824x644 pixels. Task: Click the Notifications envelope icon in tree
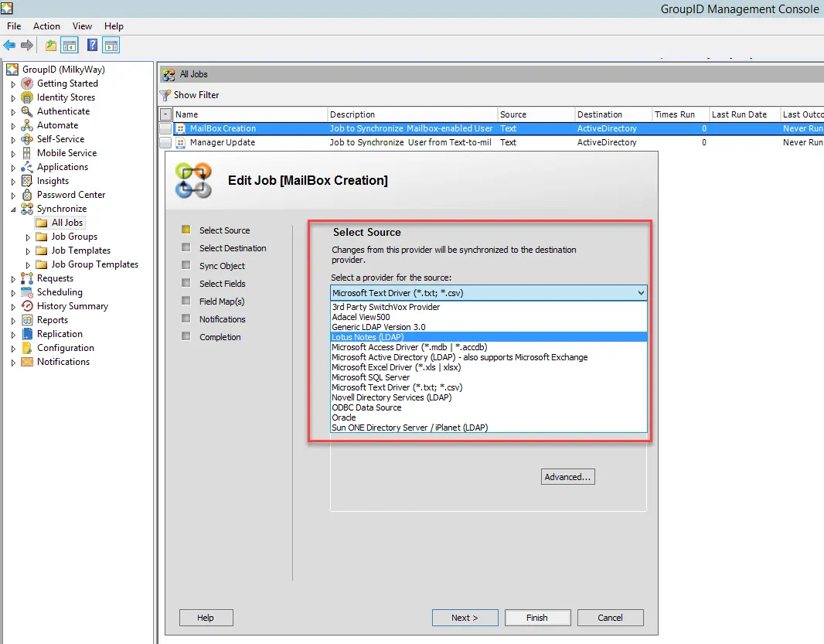tap(27, 362)
